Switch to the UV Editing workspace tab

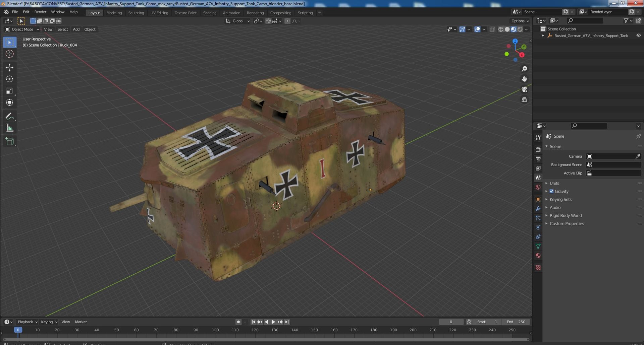[x=159, y=13]
